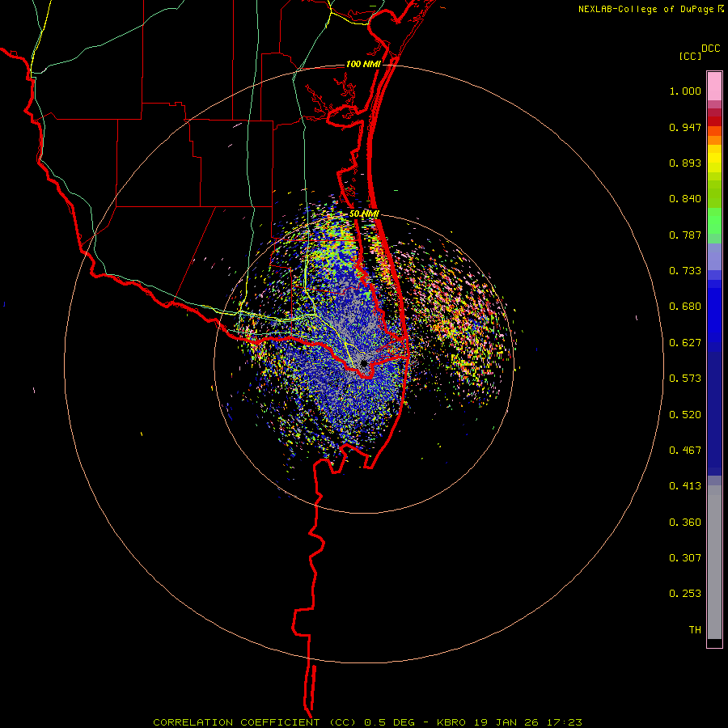This screenshot has width=728, height=728.
Task: Click the 0.307 color scale value
Action: pos(685,558)
